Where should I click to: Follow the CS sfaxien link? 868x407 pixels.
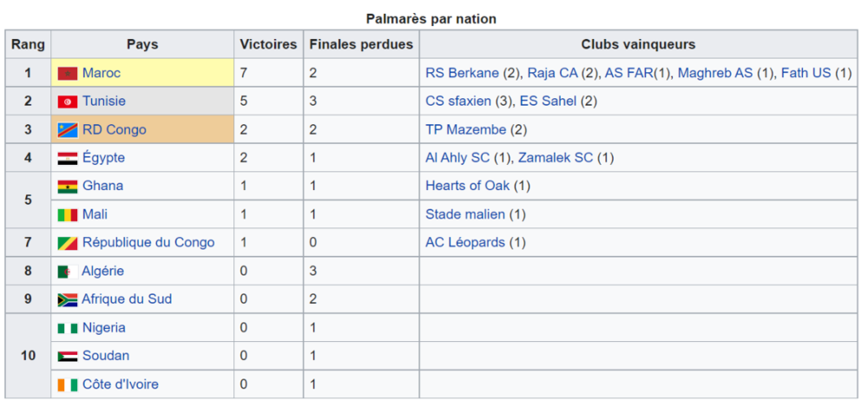[458, 102]
